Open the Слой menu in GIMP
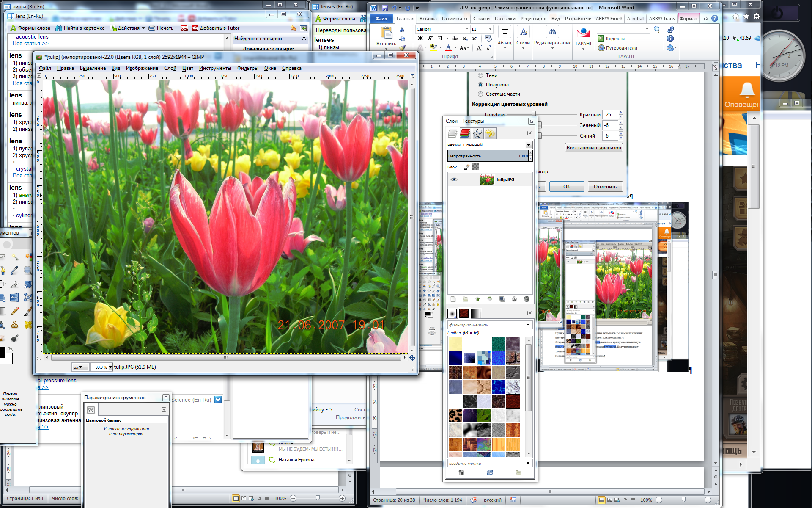 pyautogui.click(x=170, y=68)
